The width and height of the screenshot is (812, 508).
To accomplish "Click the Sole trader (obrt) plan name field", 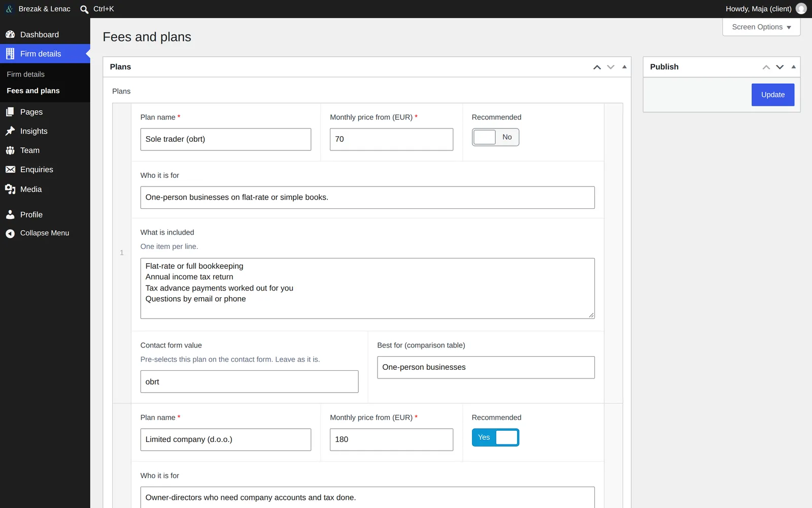I will [226, 139].
